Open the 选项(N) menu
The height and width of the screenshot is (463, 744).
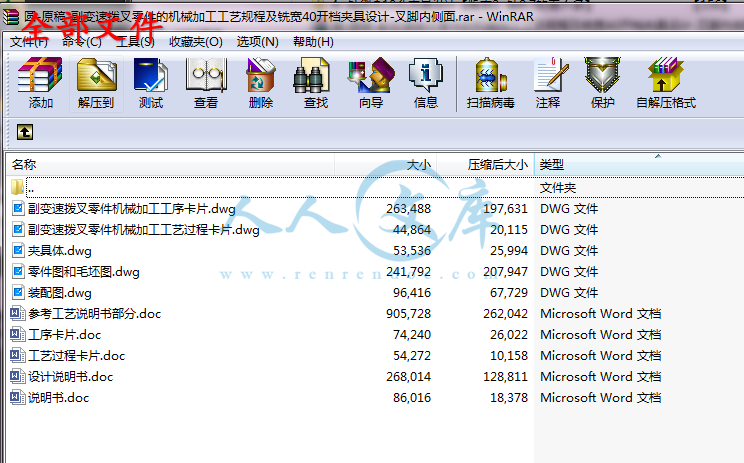coord(258,42)
